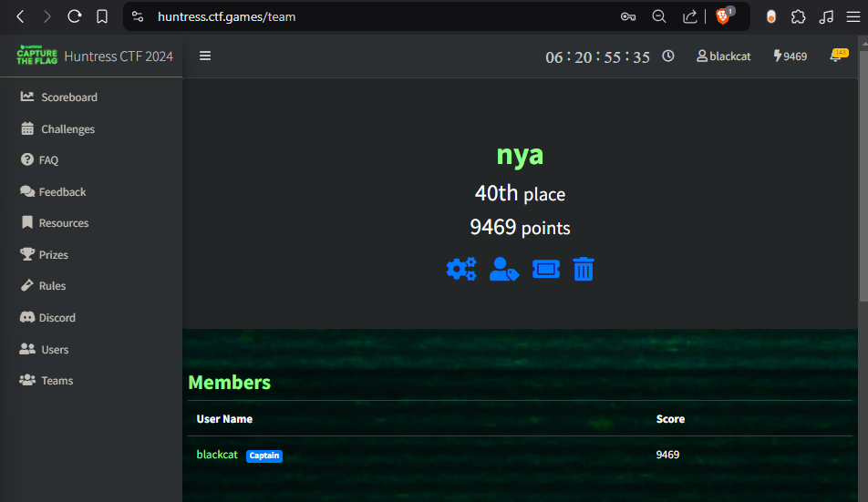The height and width of the screenshot is (502, 868).
Task: Click the team captain user-tag icon
Action: click(503, 270)
